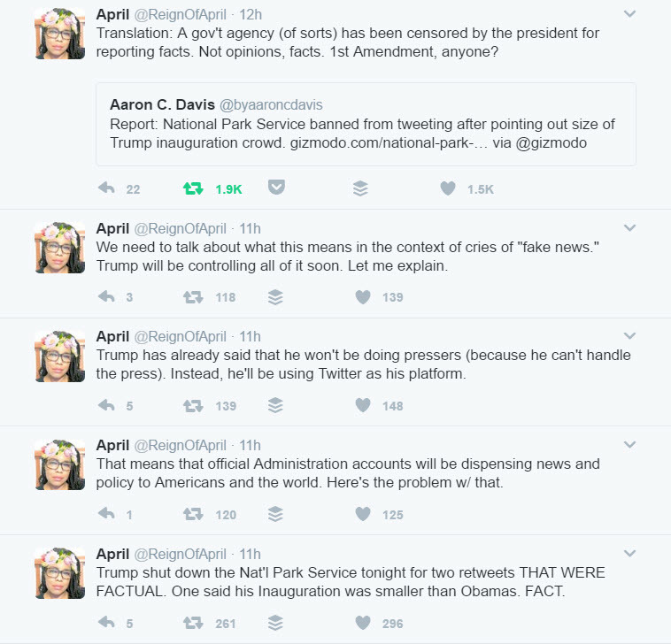This screenshot has width=671, height=644.
Task: Open the @gizmodo mention link
Action: click(x=560, y=142)
